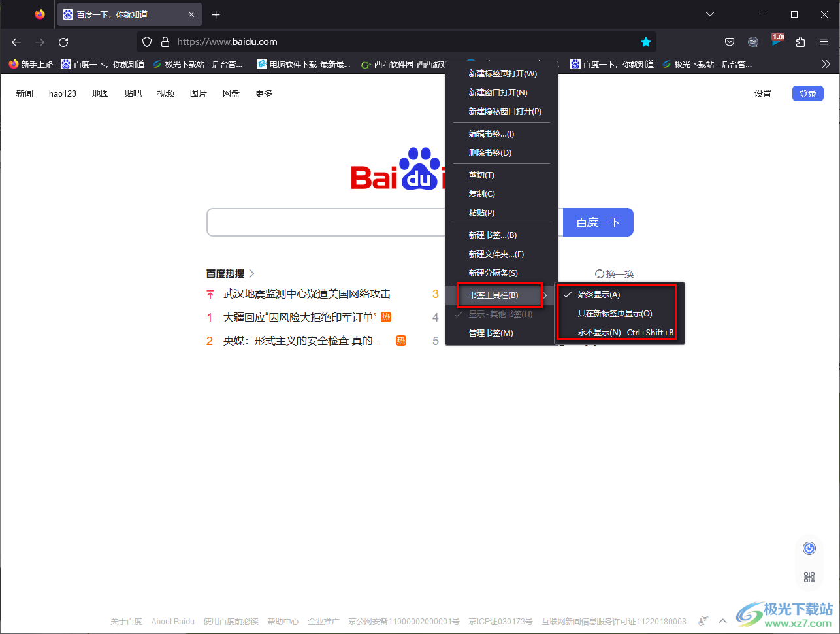Screen dimensions: 840x634
Task: Choose 只在新标签页显示(O) option
Action: point(619,314)
